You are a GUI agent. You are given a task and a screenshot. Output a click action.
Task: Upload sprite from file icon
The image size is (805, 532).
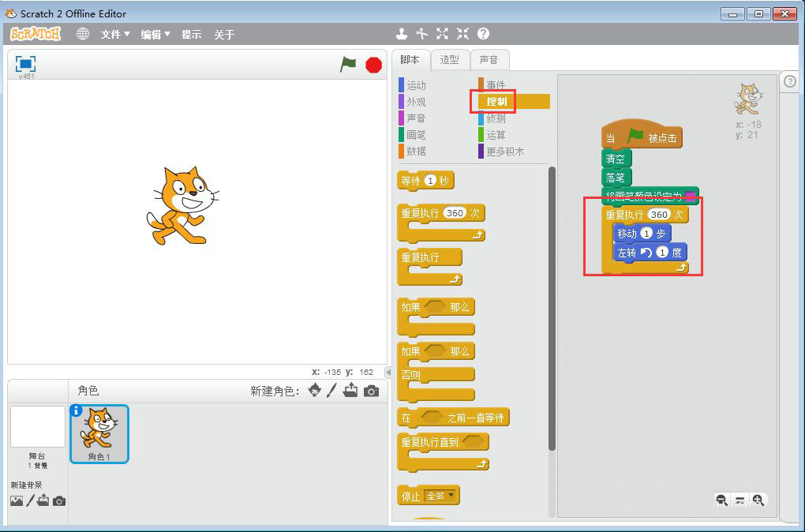[350, 391]
